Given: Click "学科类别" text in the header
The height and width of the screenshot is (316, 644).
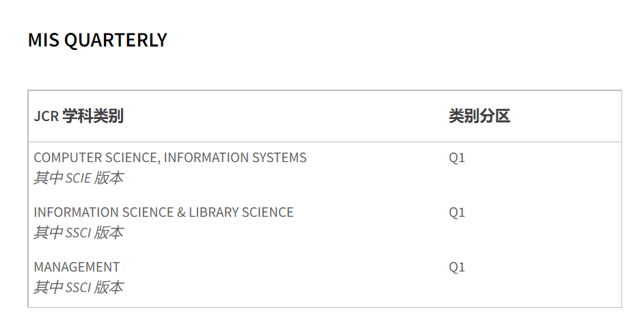Looking at the screenshot, I should tap(93, 116).
